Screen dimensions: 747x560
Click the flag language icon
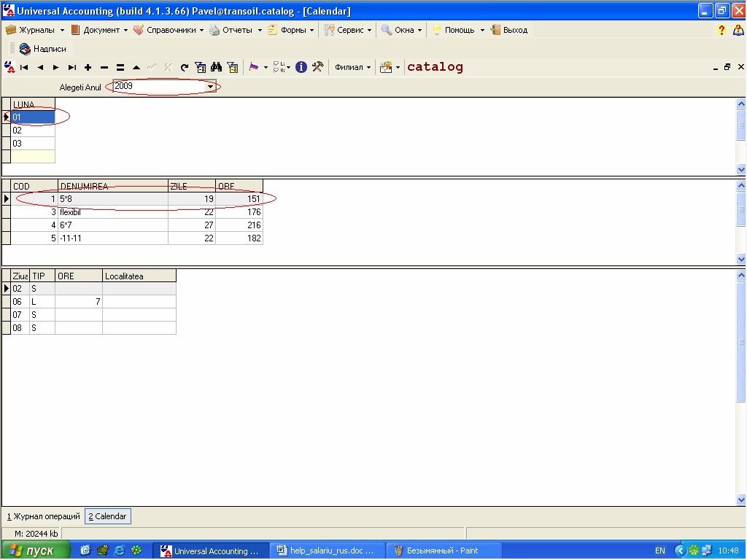pos(254,67)
